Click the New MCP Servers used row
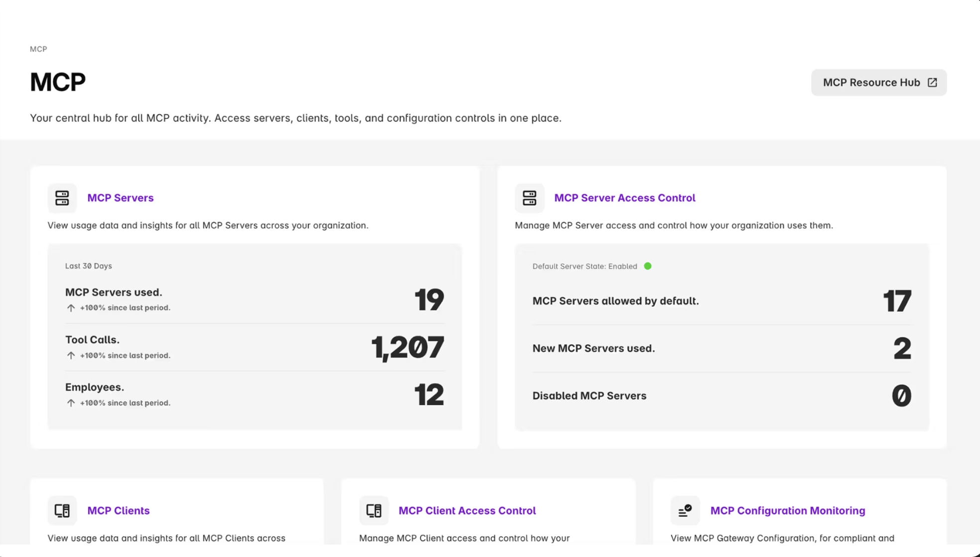 coord(594,348)
